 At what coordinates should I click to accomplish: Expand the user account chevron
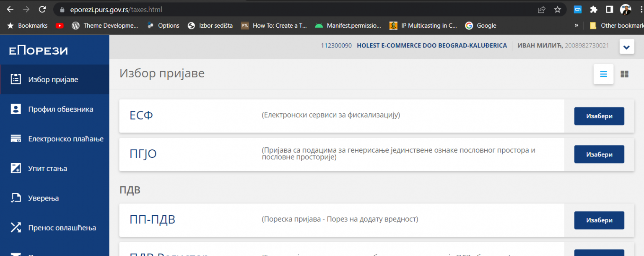click(x=626, y=47)
